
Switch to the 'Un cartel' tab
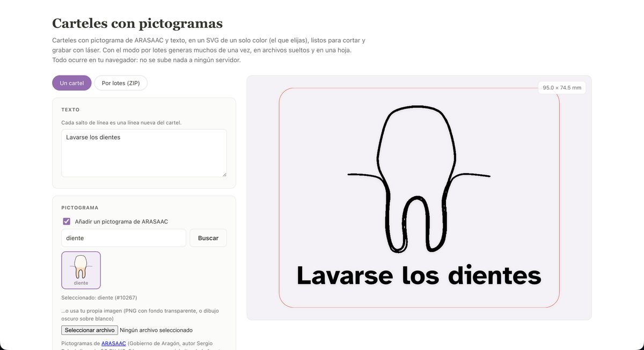pyautogui.click(x=72, y=83)
